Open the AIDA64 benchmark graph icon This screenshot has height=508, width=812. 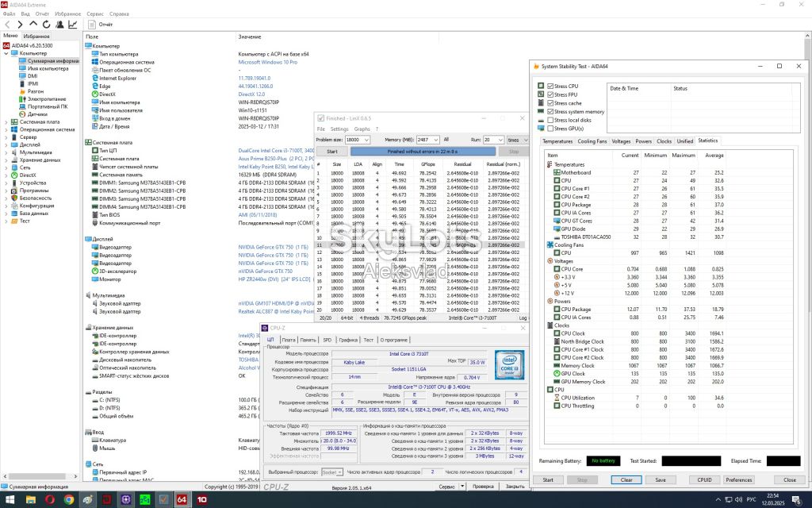[x=73, y=25]
